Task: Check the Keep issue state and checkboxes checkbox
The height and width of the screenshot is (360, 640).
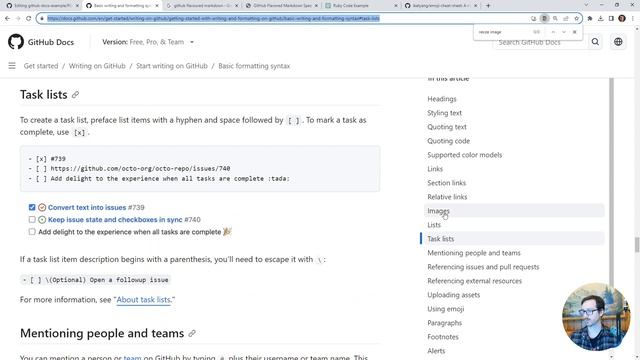Action: point(32,220)
